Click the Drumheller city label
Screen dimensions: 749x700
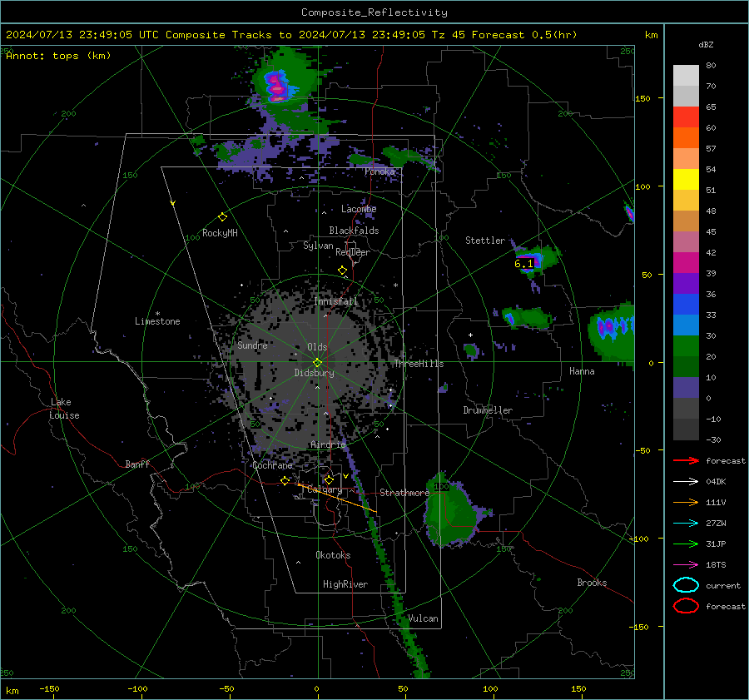[x=488, y=410]
